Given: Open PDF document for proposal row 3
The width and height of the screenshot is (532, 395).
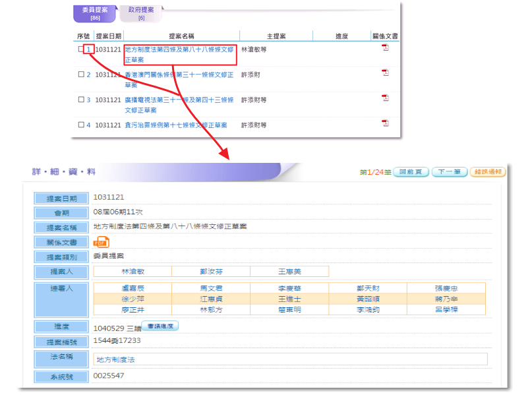Looking at the screenshot, I should (x=386, y=98).
